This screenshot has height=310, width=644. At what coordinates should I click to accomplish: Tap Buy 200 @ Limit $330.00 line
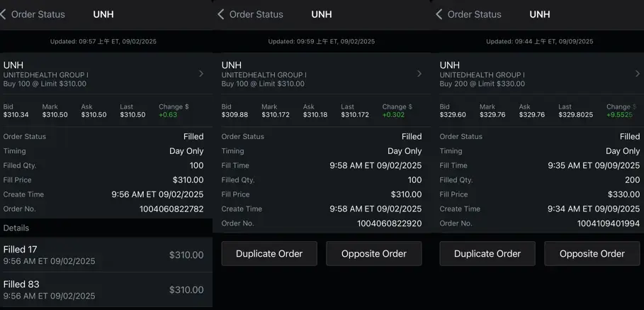tap(482, 84)
